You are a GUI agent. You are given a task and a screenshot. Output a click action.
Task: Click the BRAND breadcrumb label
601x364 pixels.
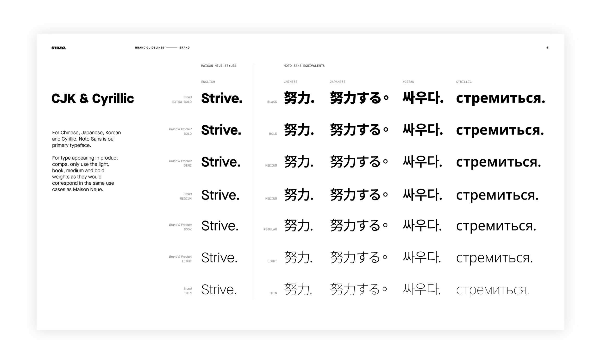pos(184,48)
